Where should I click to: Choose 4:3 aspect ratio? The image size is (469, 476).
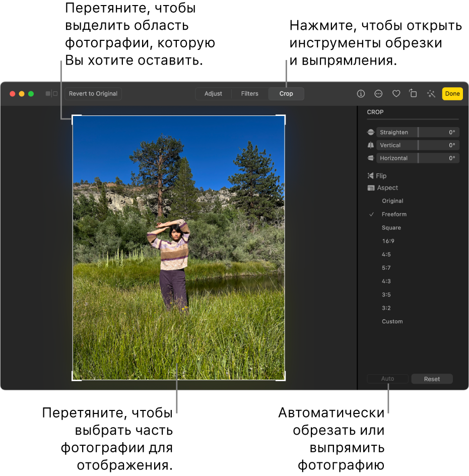386,281
